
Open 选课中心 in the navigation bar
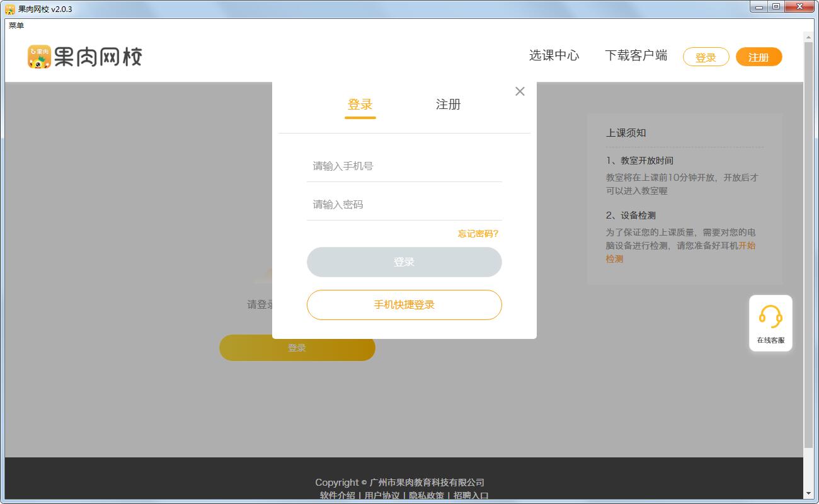click(554, 55)
